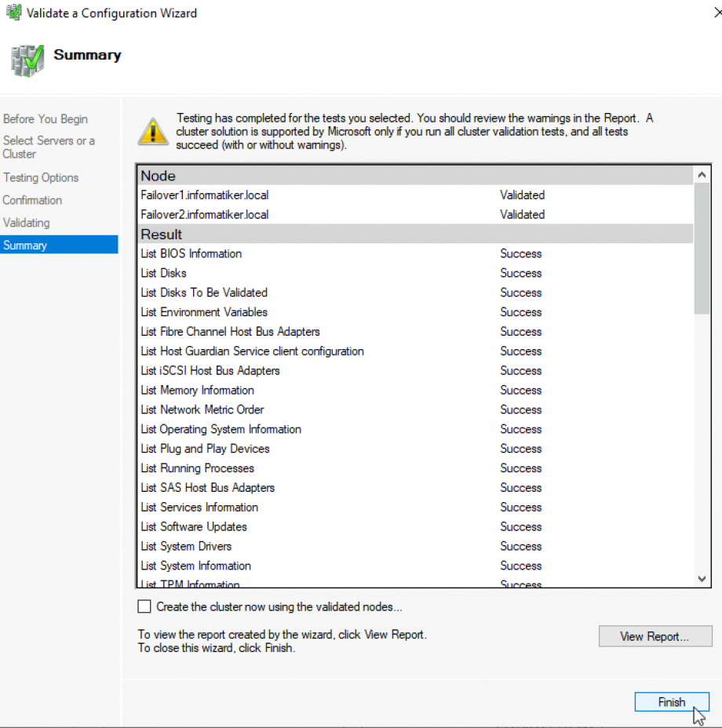Click the yellow warning triangle icon
This screenshot has width=722, height=728.
point(152,131)
